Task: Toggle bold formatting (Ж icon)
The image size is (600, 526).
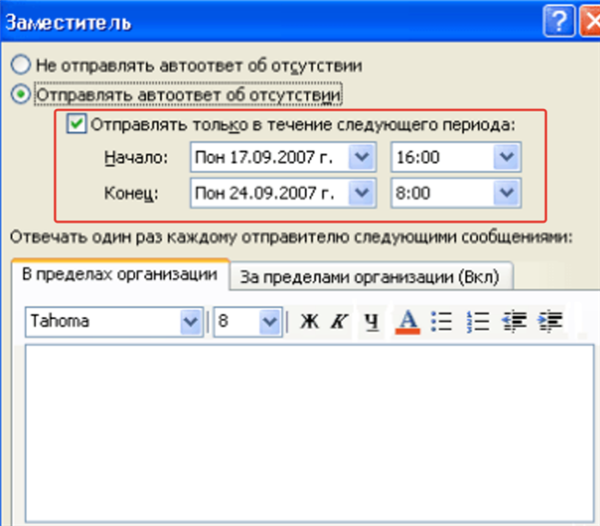Action: click(309, 321)
